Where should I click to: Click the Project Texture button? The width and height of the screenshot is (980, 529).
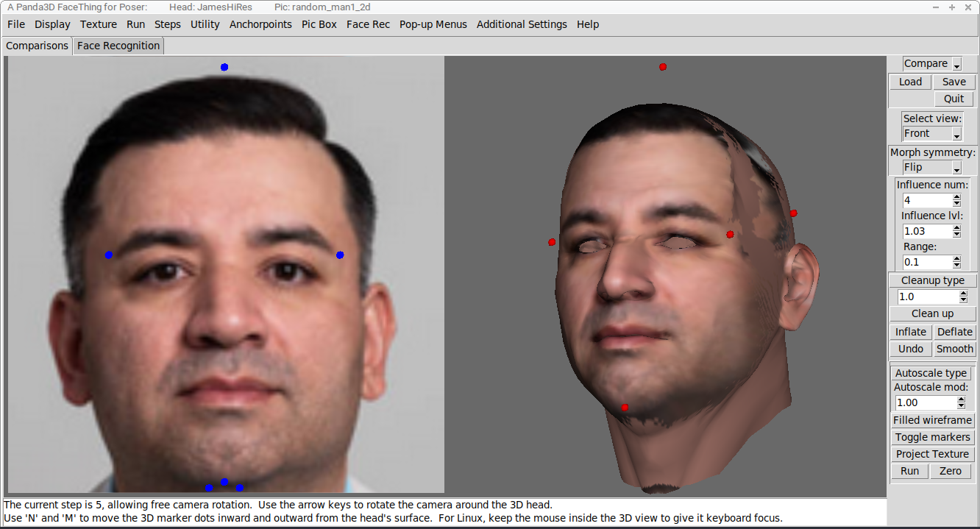pyautogui.click(x=933, y=454)
